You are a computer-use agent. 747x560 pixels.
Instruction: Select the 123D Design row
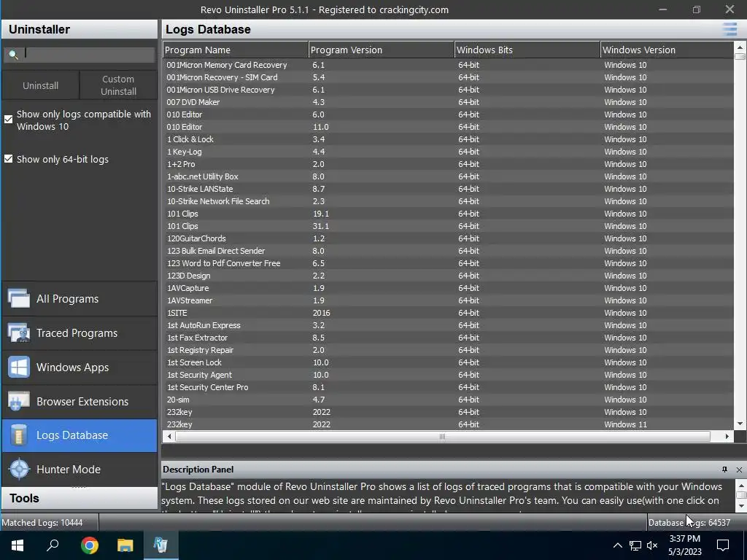tap(449, 275)
